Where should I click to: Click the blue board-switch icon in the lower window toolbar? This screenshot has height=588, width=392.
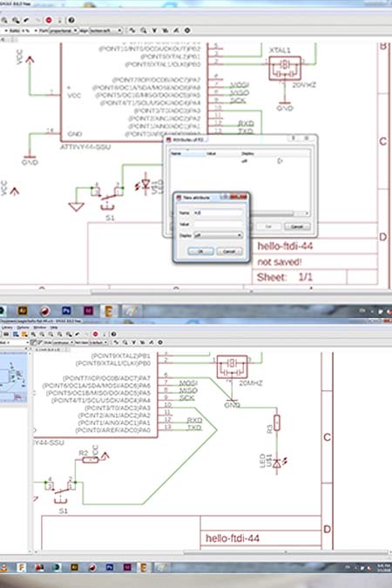16,334
